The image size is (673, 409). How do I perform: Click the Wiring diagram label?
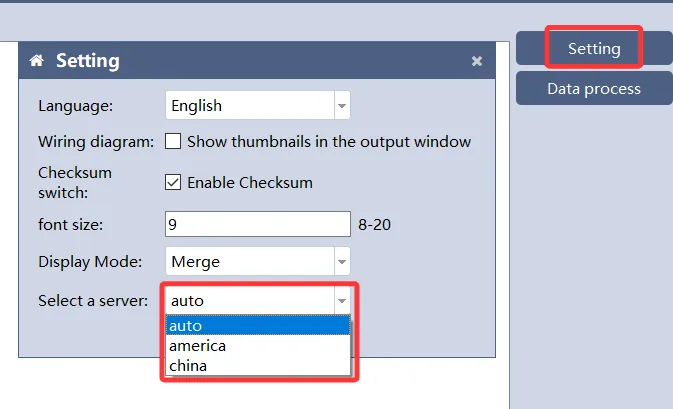pos(96,142)
